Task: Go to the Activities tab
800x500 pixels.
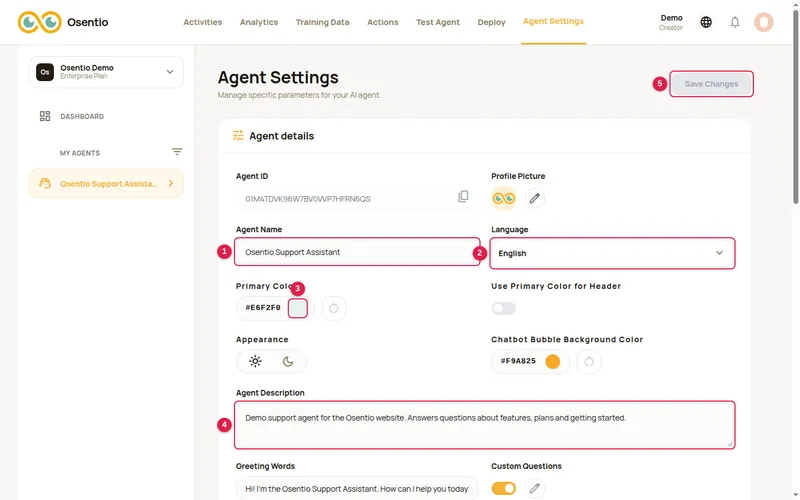Action: pyautogui.click(x=203, y=22)
